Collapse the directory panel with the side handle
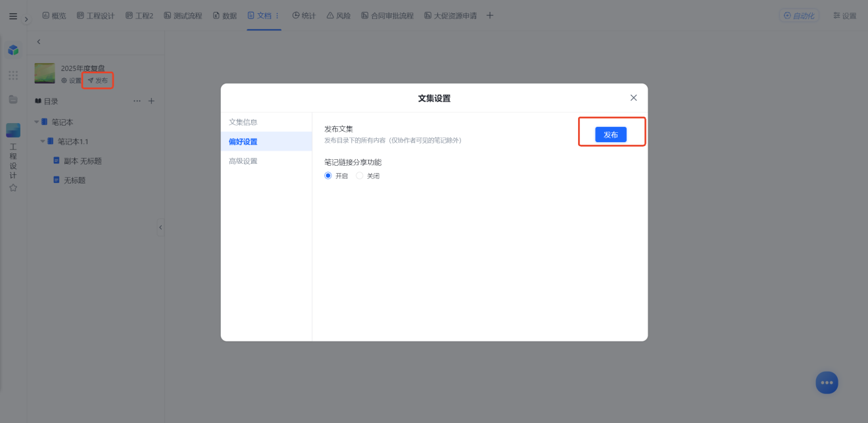Viewport: 868px width, 423px height. pos(160,228)
